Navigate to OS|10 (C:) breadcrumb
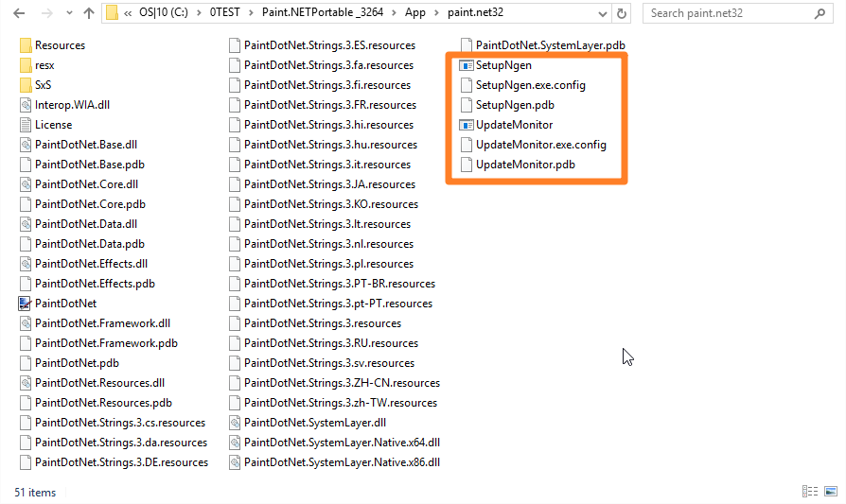This screenshot has height=504, width=846. (x=164, y=12)
